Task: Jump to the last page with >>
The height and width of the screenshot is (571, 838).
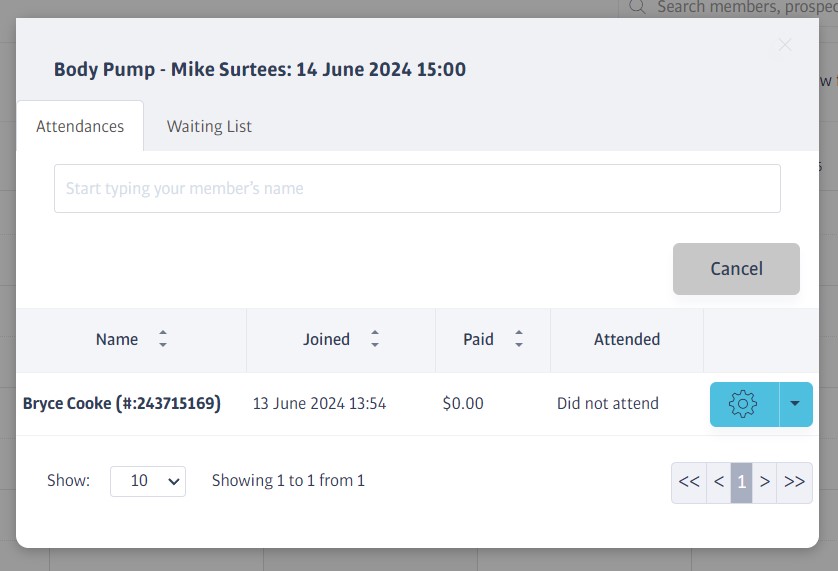Action: pyautogui.click(x=794, y=482)
